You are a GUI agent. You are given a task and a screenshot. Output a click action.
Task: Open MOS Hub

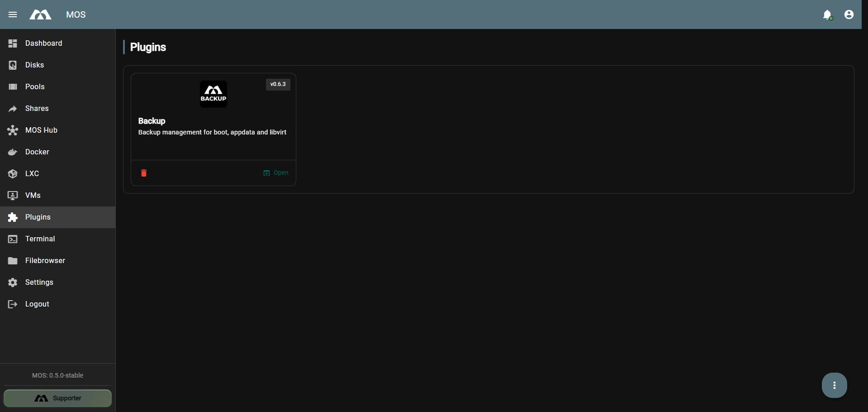point(57,130)
